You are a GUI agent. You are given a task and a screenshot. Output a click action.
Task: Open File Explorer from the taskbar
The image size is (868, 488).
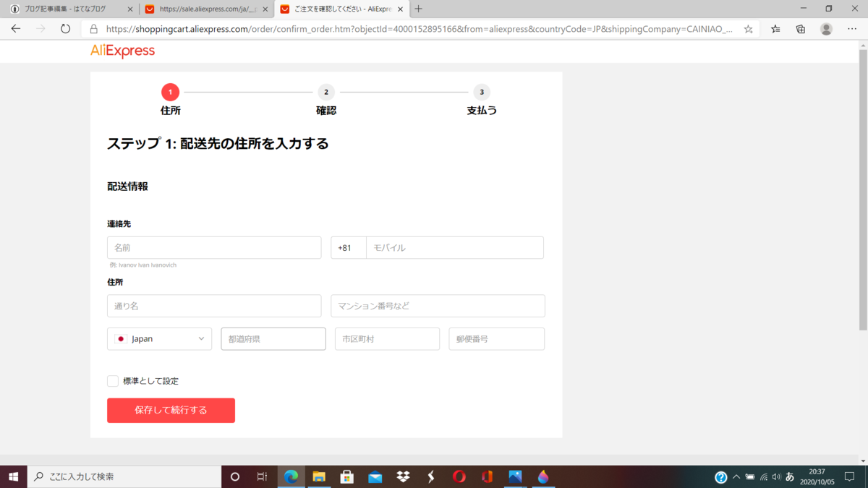[x=319, y=476]
